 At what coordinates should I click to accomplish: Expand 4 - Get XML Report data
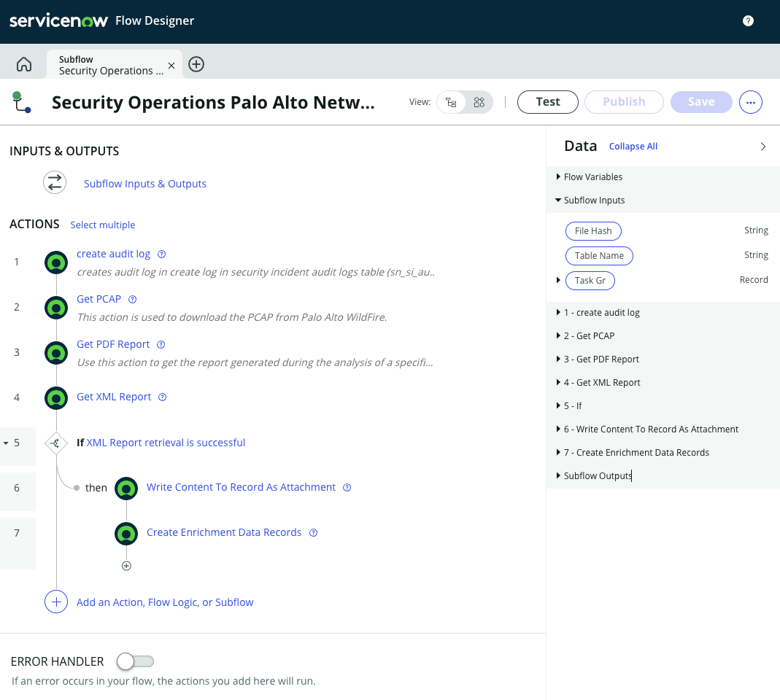pos(558,382)
